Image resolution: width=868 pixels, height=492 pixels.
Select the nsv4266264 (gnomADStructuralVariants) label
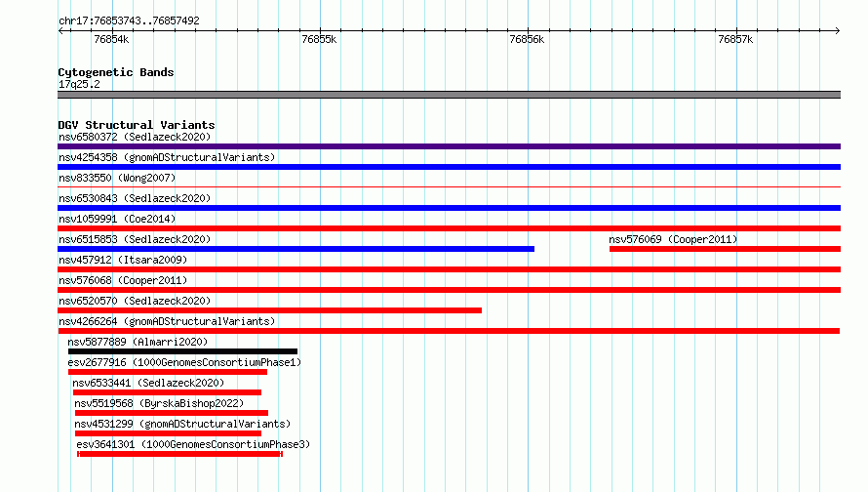167,321
